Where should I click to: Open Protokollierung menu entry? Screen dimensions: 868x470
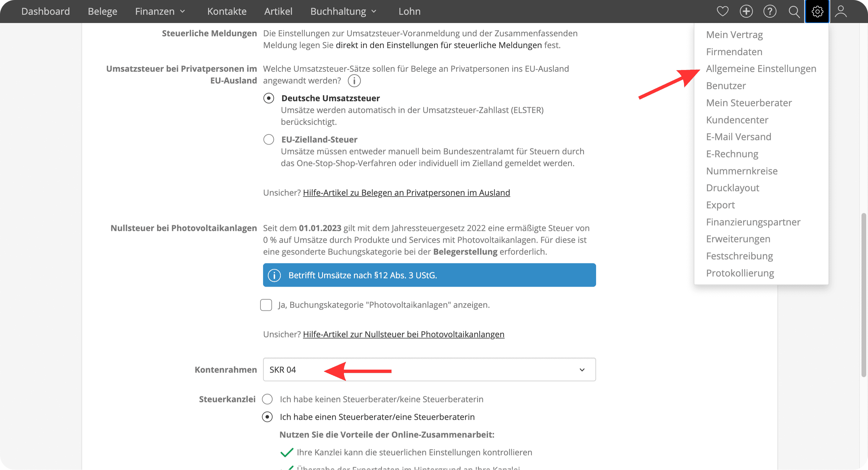(x=740, y=273)
